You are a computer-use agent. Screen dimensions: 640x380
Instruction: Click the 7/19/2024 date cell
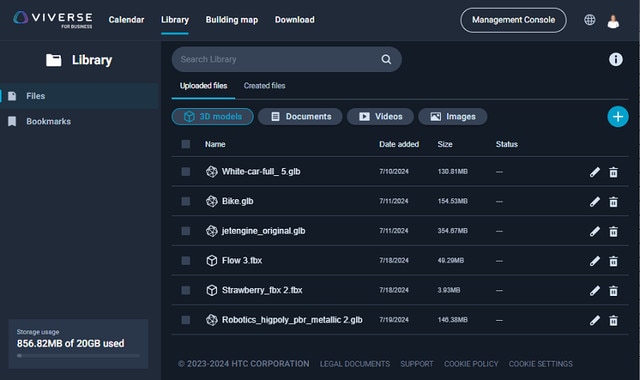click(394, 320)
